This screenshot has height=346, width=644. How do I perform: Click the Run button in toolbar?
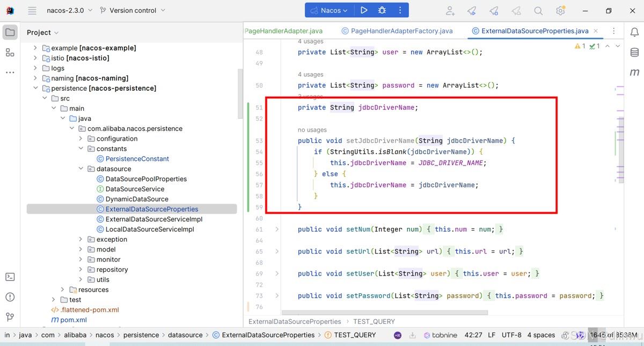click(364, 10)
